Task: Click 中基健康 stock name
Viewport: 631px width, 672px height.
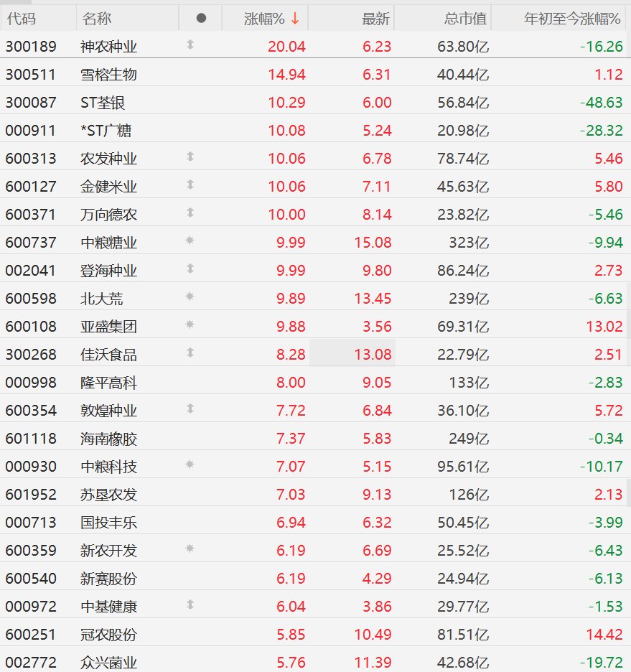Action: 108,607
